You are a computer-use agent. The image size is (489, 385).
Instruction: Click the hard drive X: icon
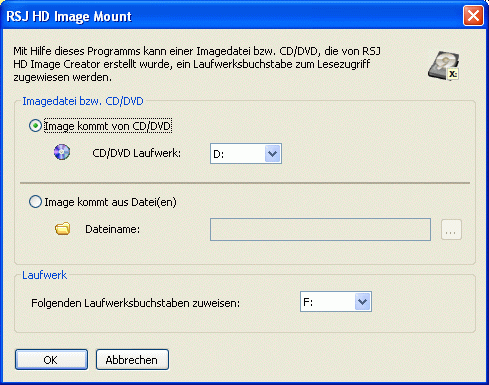coord(444,66)
